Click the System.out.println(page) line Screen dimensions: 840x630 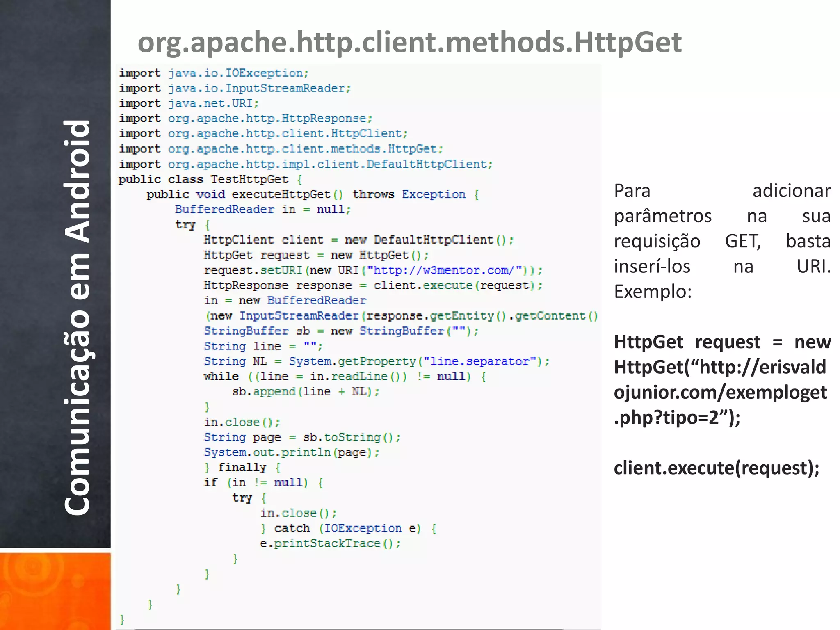(x=292, y=452)
